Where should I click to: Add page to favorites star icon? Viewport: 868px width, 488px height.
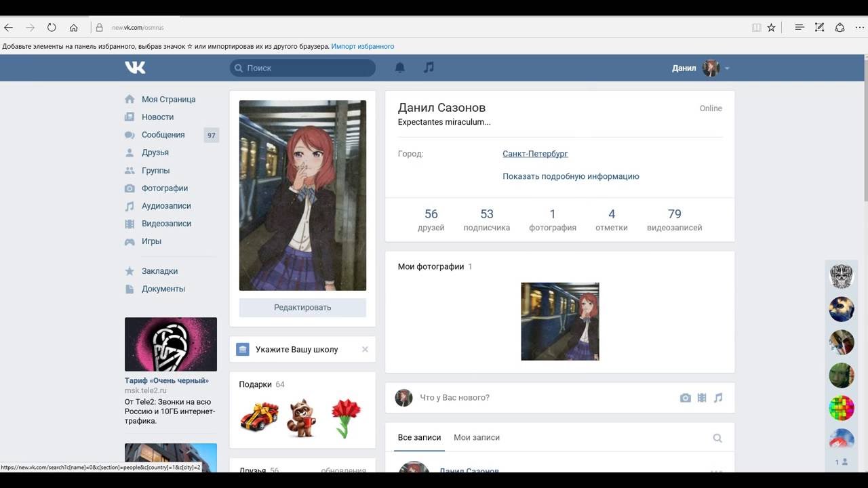point(771,28)
